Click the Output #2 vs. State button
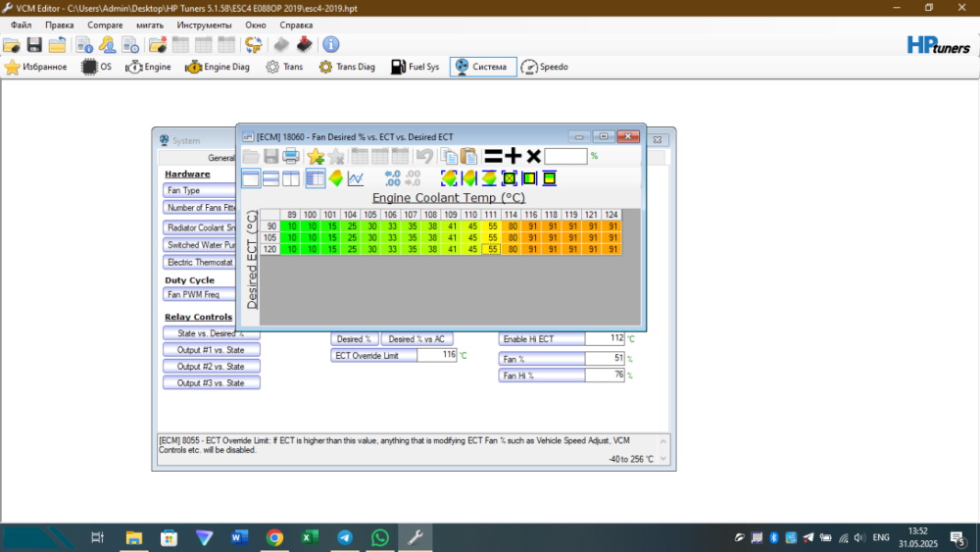Screen dimensions: 980x552 coord(211,367)
